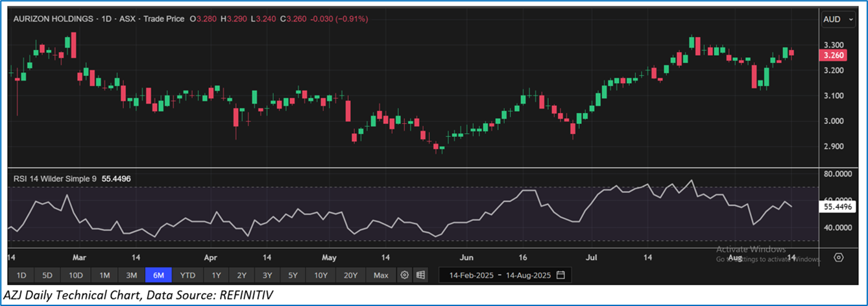Open the calendar date picker icon

560,275
